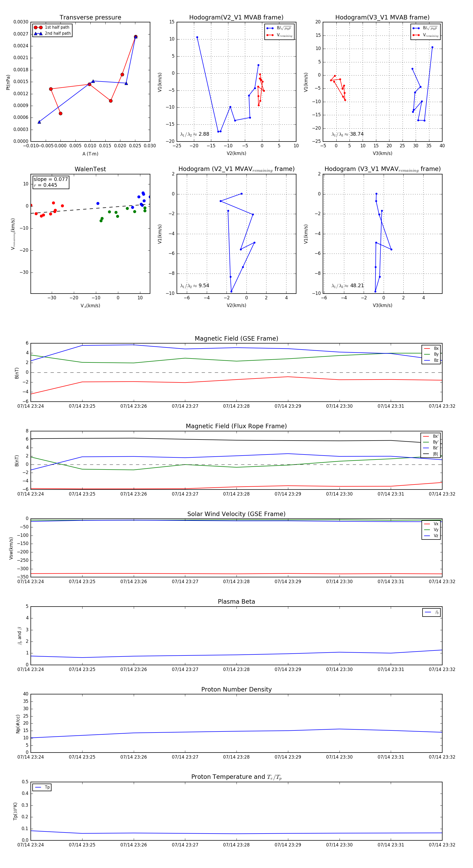Click the '1st half path' legend entry
Screen dimensions: 473x868
[x=52, y=27]
